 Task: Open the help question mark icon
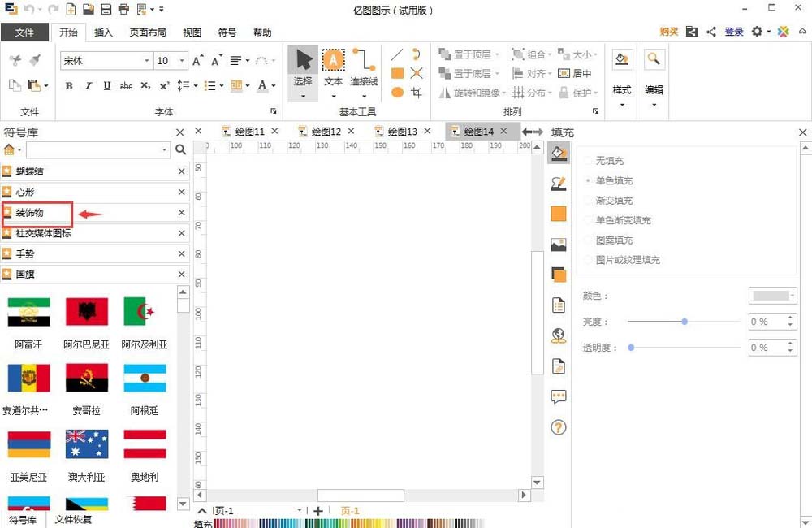pyautogui.click(x=558, y=426)
